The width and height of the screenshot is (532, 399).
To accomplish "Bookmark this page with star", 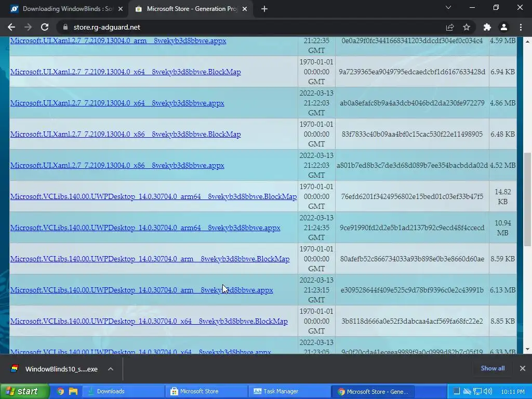I will coord(467,27).
